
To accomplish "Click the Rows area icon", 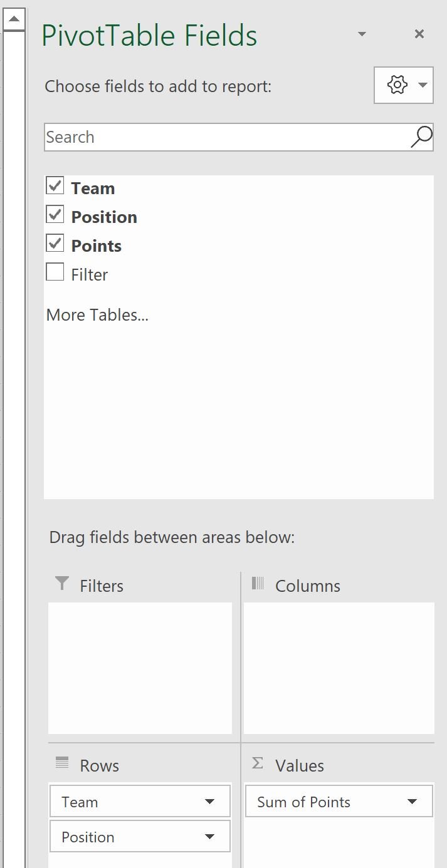I will tap(62, 763).
